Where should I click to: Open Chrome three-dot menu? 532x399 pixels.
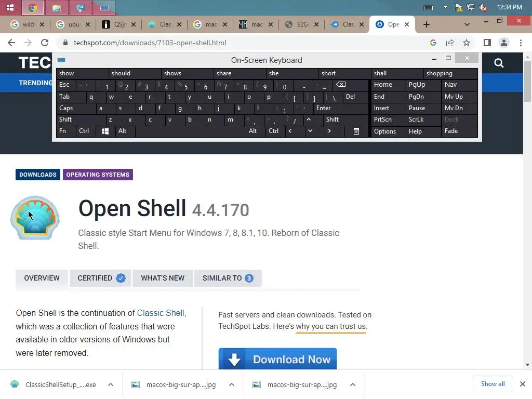coord(521,43)
